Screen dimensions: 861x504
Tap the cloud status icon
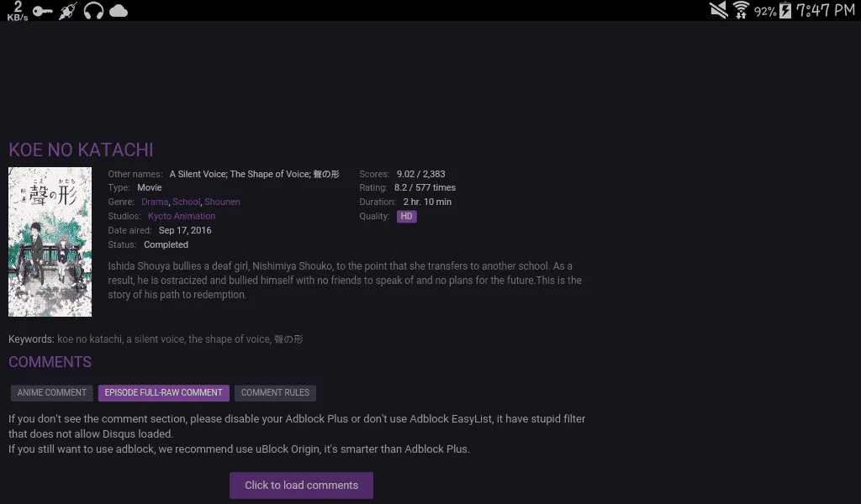click(x=119, y=11)
